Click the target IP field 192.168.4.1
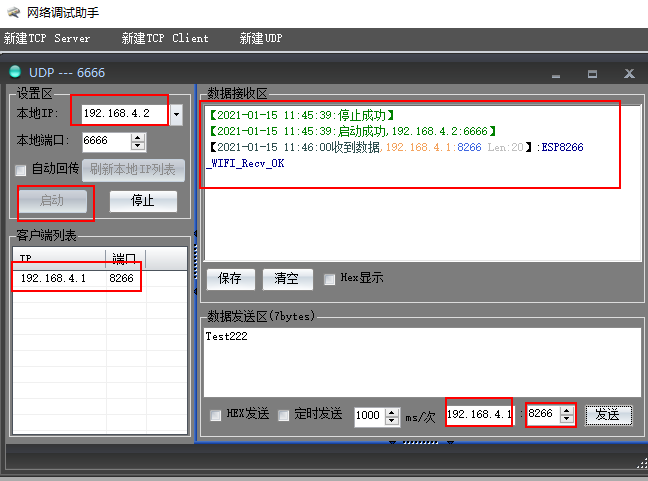Viewport: 648px width, 481px height. click(x=479, y=414)
